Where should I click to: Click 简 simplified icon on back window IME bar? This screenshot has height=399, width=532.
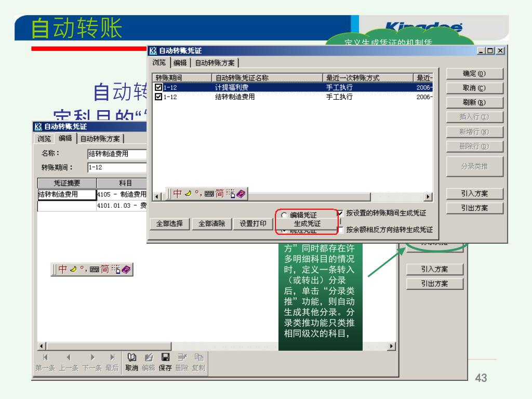tap(105, 270)
